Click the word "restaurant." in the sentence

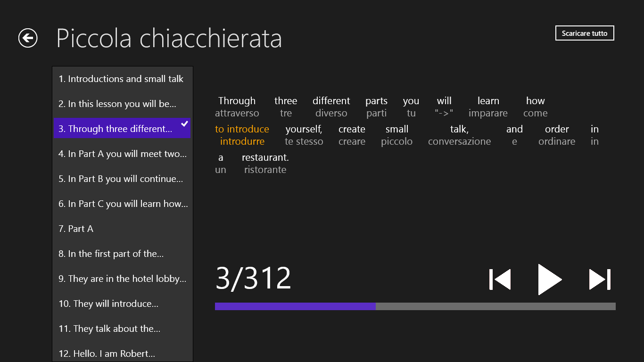[265, 157]
